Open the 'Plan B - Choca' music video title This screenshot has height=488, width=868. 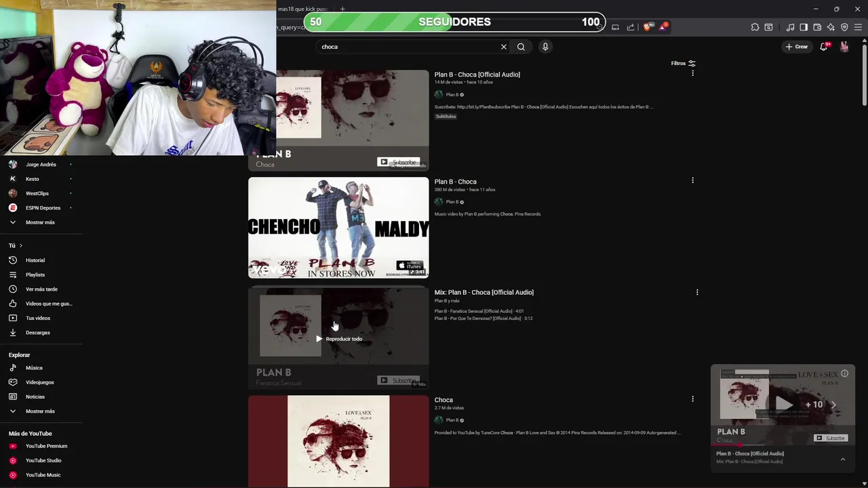[x=456, y=182]
